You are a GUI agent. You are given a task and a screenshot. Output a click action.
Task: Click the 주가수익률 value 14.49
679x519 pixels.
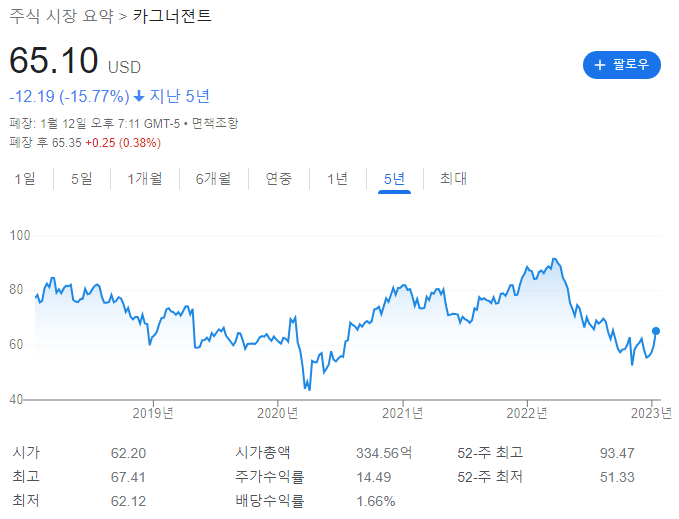click(373, 477)
